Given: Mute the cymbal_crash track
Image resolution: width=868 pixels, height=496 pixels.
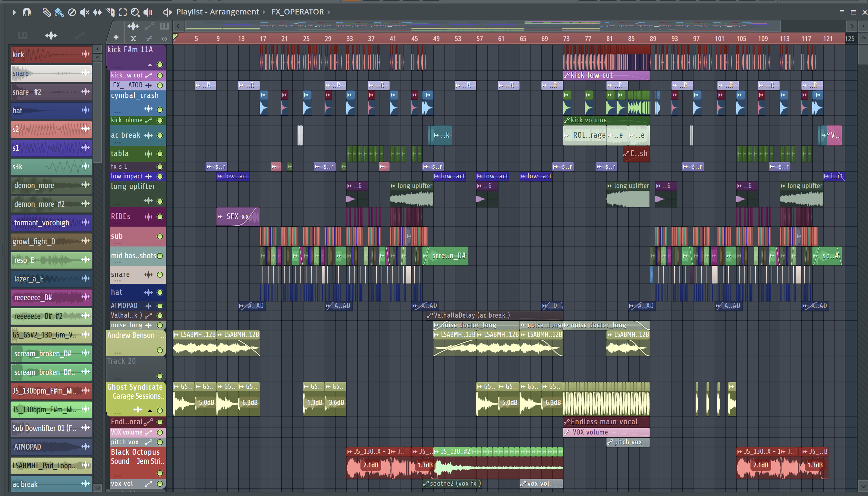Looking at the screenshot, I should point(160,110).
